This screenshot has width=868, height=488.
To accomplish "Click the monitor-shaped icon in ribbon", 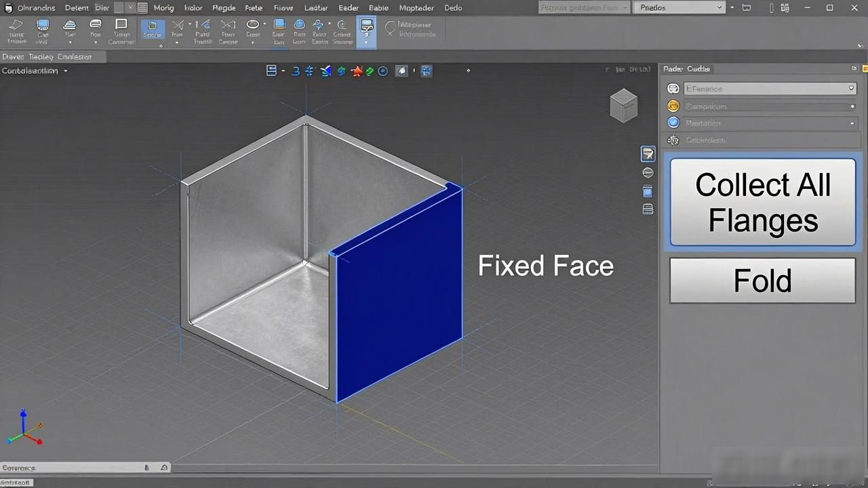I will click(43, 25).
